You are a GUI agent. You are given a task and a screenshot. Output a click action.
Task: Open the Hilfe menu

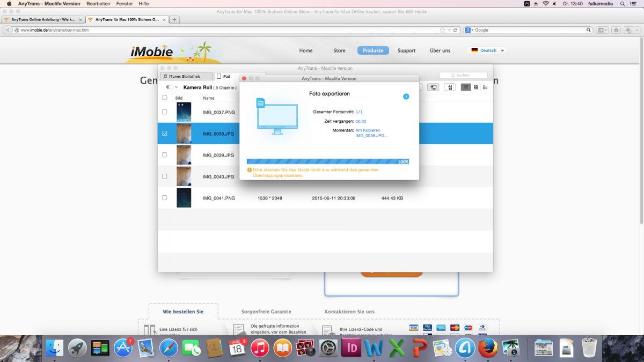[144, 3]
